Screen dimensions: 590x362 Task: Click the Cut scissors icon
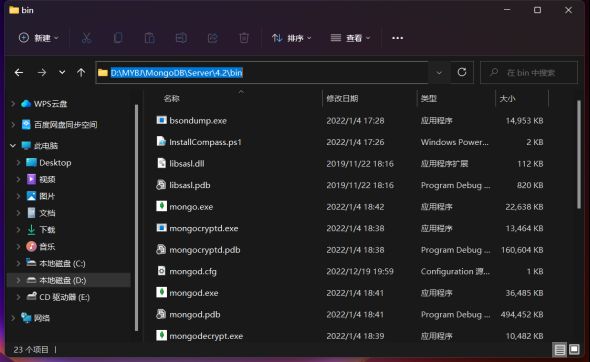[x=87, y=38]
